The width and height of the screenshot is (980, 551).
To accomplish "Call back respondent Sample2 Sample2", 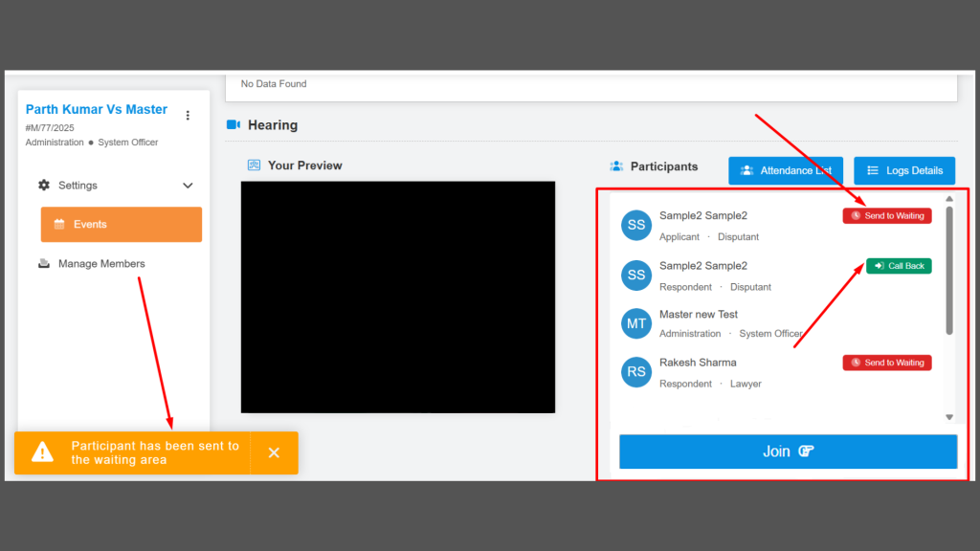I will (899, 266).
